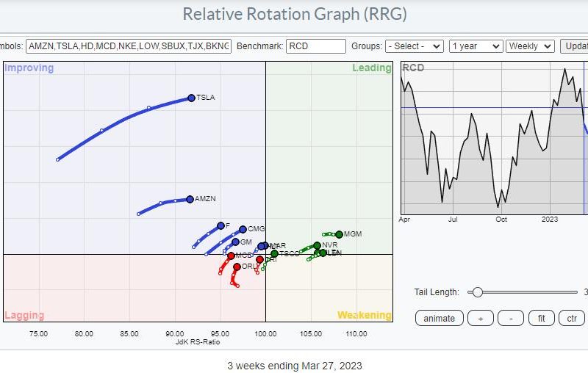Select the MCD red data point
Screen dimensions: 588x373
[231, 256]
